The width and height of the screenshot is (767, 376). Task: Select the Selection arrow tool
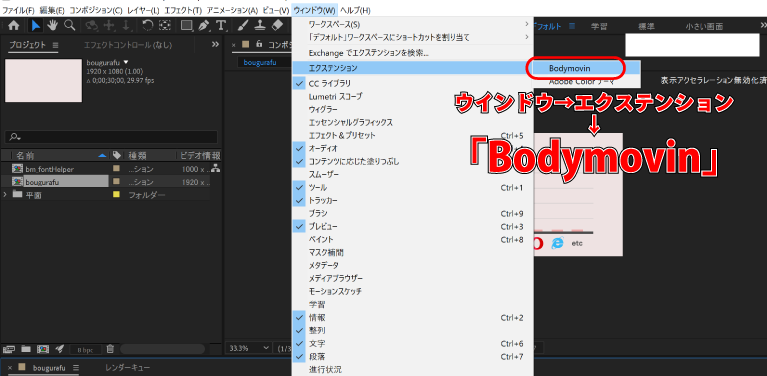[36, 25]
